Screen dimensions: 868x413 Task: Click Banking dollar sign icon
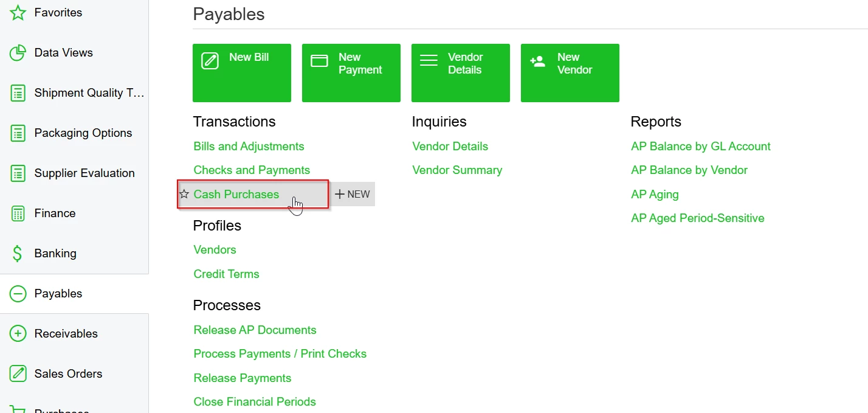click(x=18, y=254)
